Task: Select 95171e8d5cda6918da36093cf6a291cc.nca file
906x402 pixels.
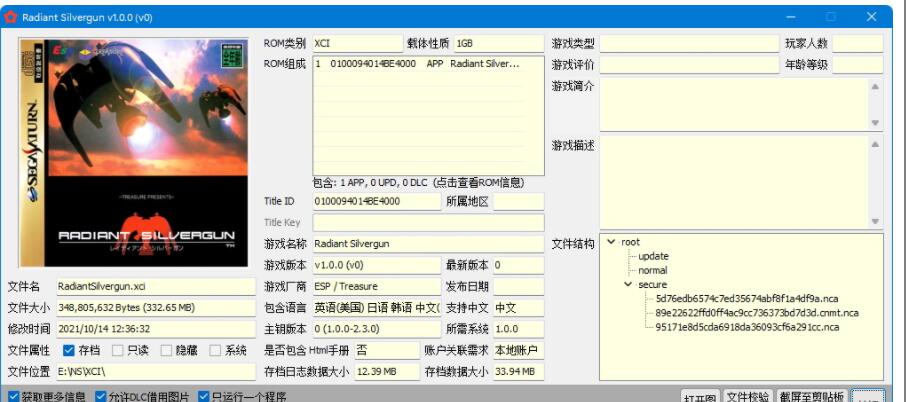Action: point(747,327)
